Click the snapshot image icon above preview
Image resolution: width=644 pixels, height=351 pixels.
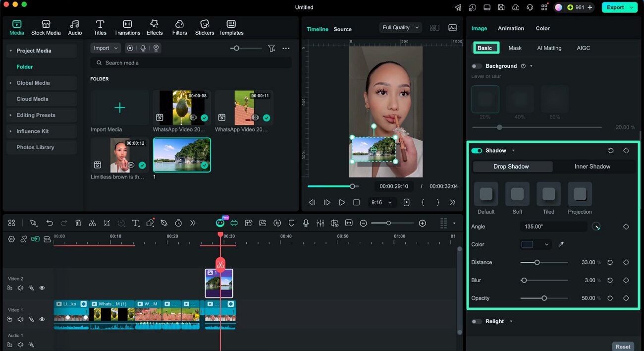click(x=452, y=28)
